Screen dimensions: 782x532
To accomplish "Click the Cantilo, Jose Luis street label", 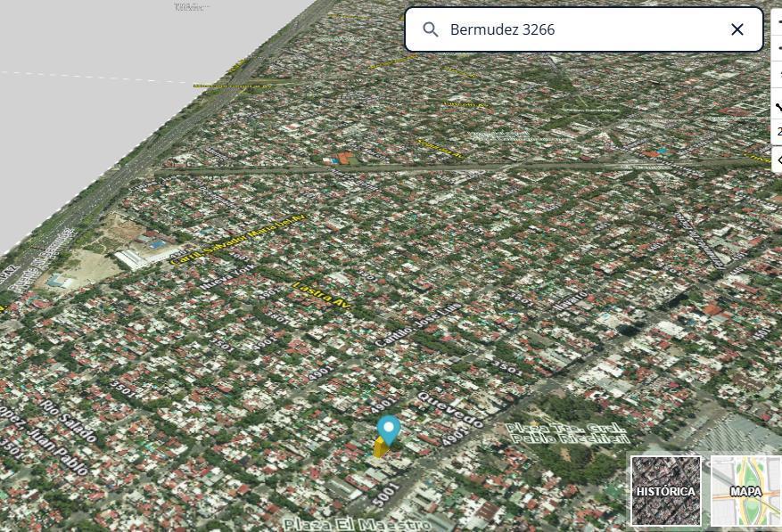I will (418, 324).
